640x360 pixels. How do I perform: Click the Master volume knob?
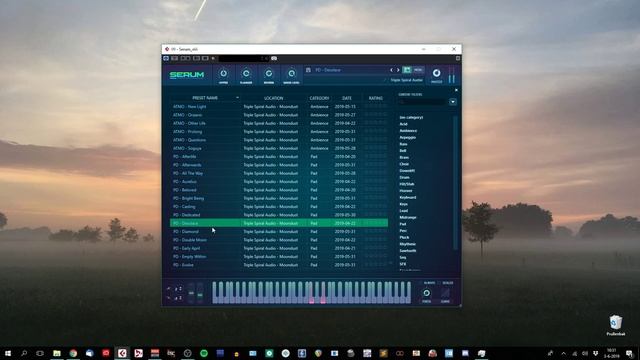(436, 73)
